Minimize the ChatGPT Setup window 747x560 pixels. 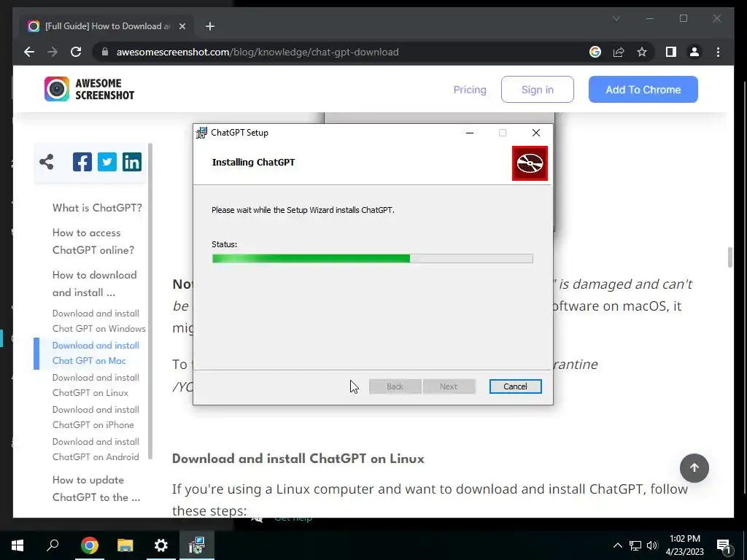click(x=470, y=133)
